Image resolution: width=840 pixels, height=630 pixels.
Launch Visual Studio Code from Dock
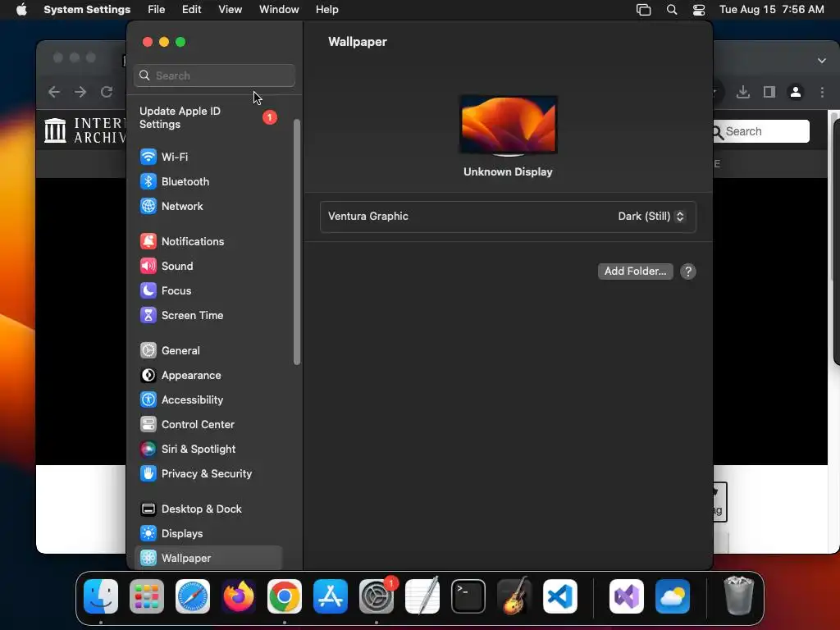[560, 596]
